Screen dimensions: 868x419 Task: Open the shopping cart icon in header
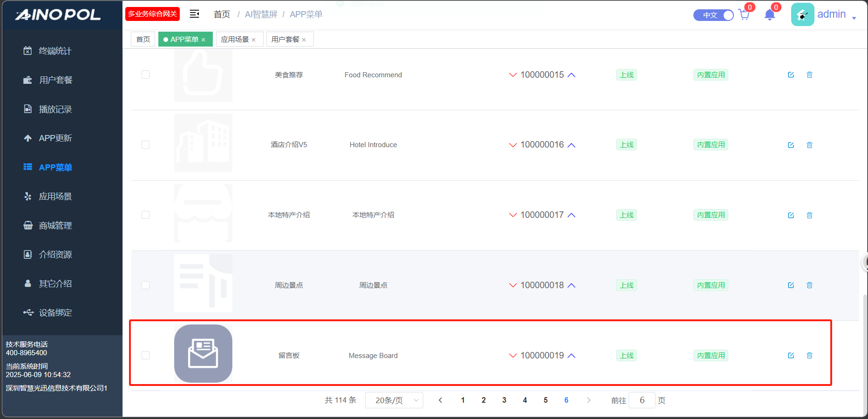[x=744, y=15]
